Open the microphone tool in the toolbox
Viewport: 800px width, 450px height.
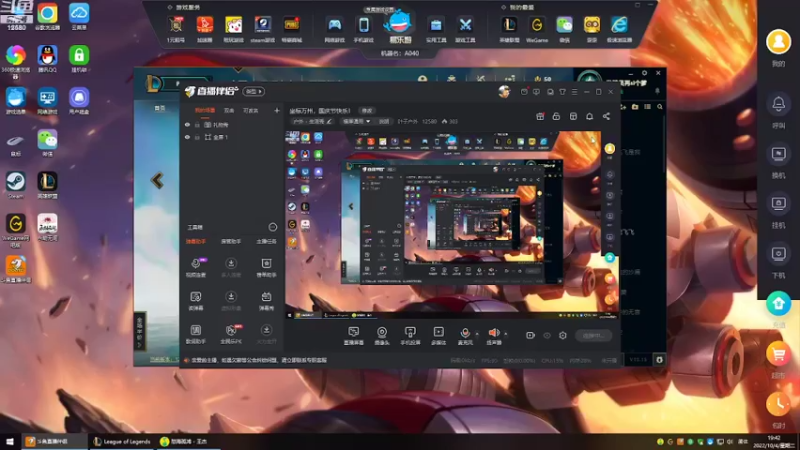[x=195, y=267]
